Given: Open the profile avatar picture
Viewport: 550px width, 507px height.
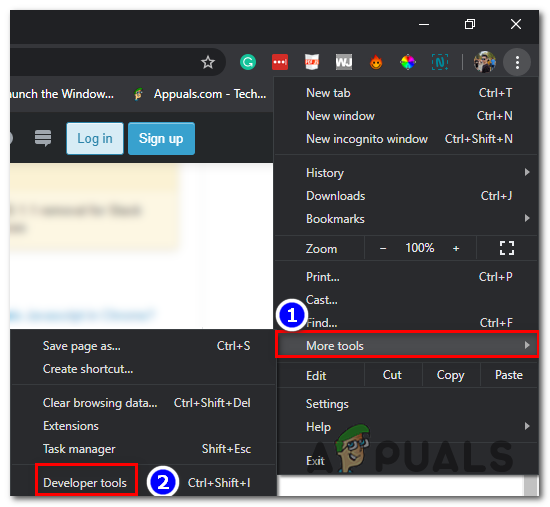Looking at the screenshot, I should pos(484,62).
